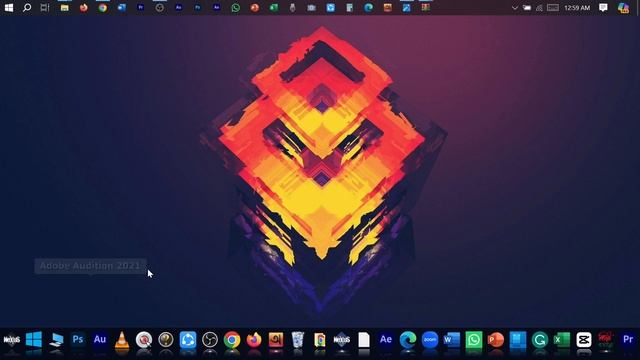Launch OBS Studio from the bottom dock
The height and width of the screenshot is (360, 640).
[210, 340]
